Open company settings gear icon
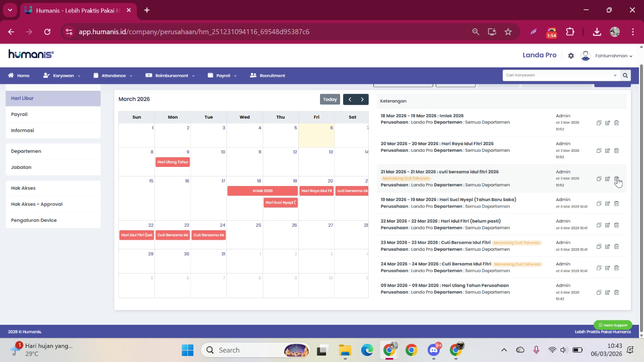644x362 pixels. (571, 56)
